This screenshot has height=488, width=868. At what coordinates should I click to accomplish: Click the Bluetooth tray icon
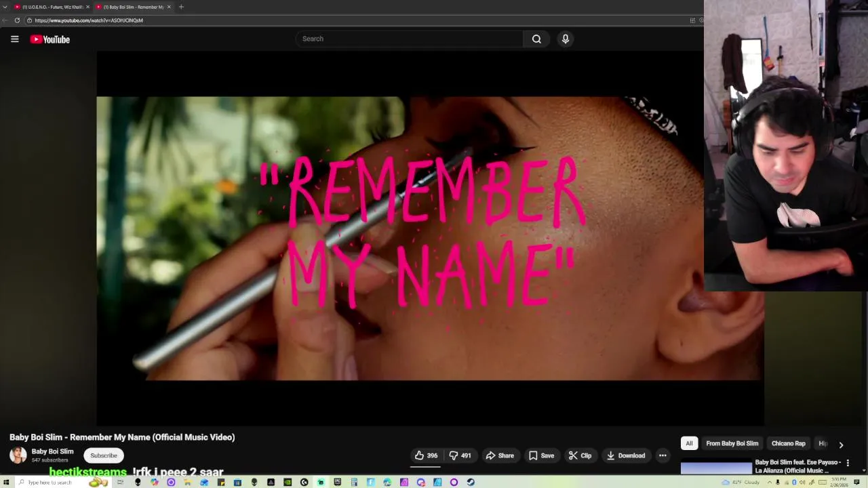pos(795,483)
